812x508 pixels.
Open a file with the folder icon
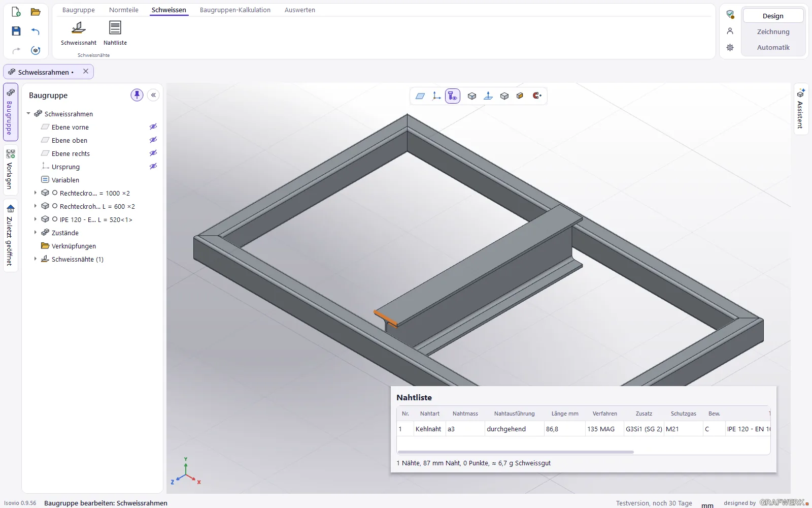(x=36, y=12)
